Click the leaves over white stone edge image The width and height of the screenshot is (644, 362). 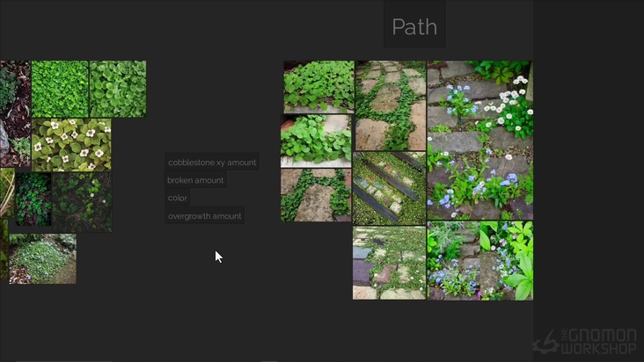316,141
